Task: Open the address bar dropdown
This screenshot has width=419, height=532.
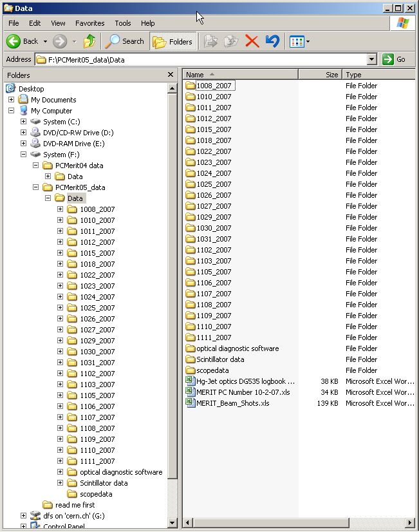Action: coord(372,59)
